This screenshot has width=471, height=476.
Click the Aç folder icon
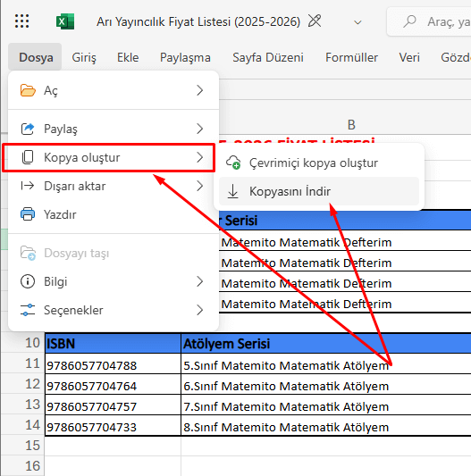[x=28, y=90]
